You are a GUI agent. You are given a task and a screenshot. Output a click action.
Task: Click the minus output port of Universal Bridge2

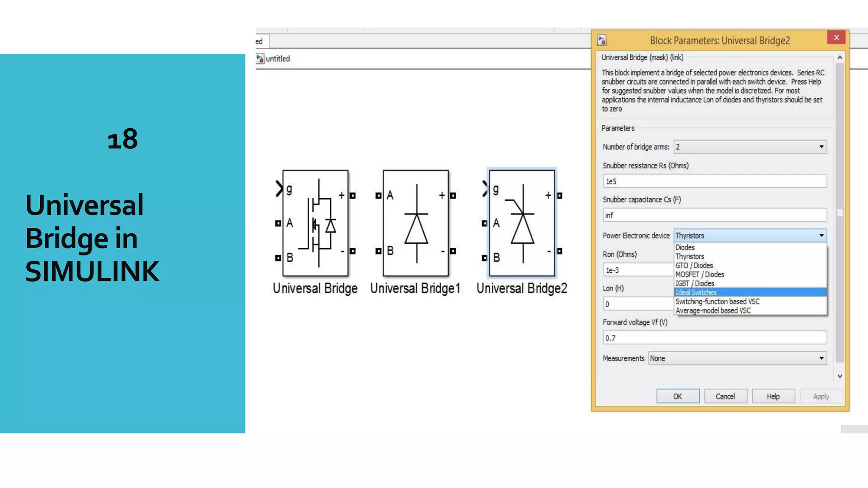[x=559, y=251]
